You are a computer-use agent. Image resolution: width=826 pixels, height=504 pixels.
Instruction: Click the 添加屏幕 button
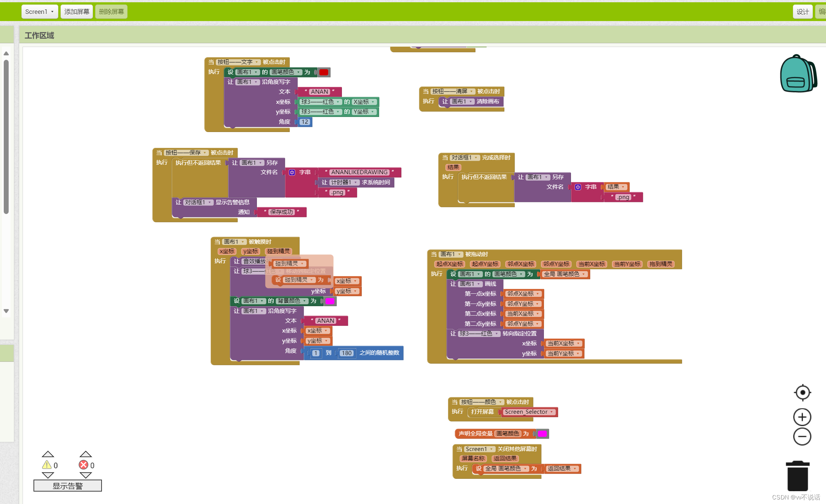coord(77,12)
